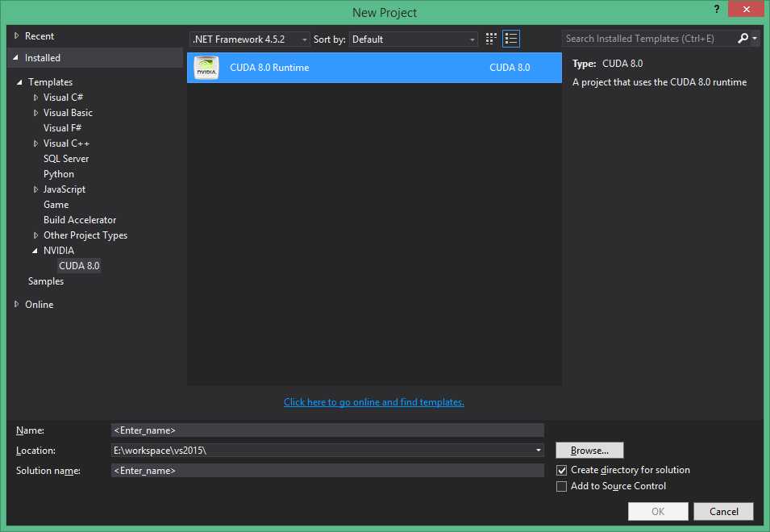Open the Location path dropdown arrow
770x532 pixels.
[539, 450]
